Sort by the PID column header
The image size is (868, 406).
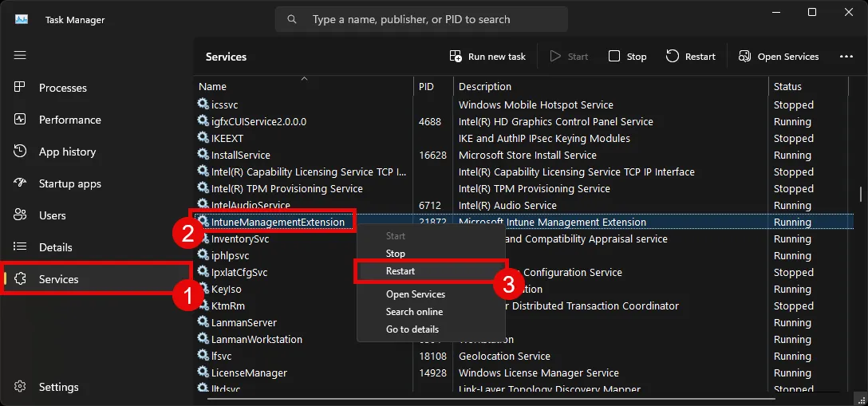click(433, 86)
